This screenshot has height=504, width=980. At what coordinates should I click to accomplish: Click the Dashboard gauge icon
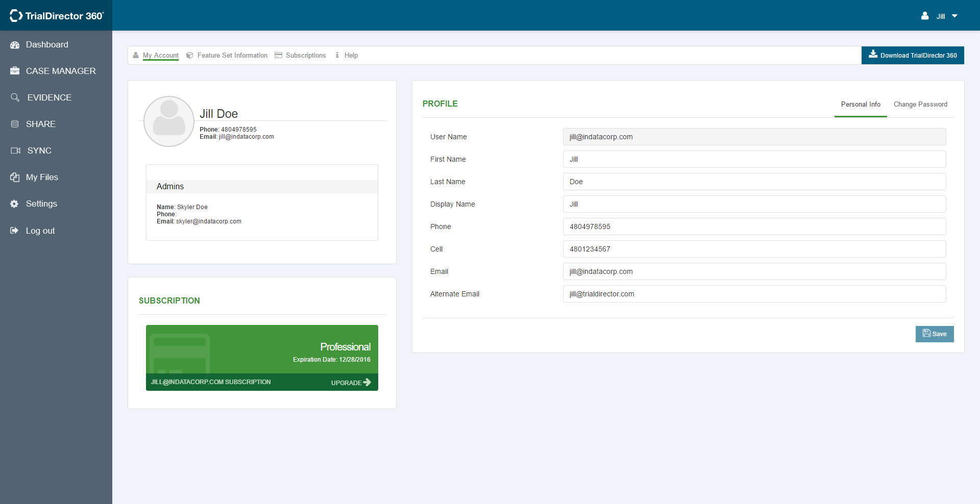click(15, 45)
